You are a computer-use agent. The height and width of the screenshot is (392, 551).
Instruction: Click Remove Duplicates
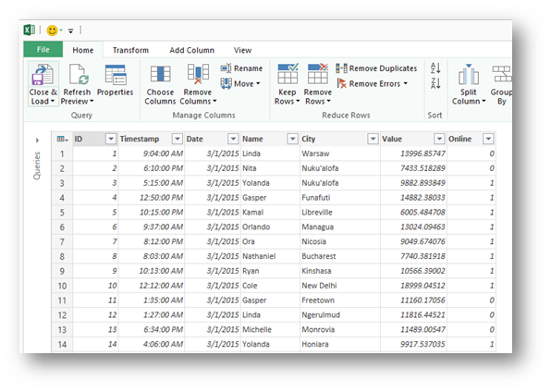(x=376, y=68)
